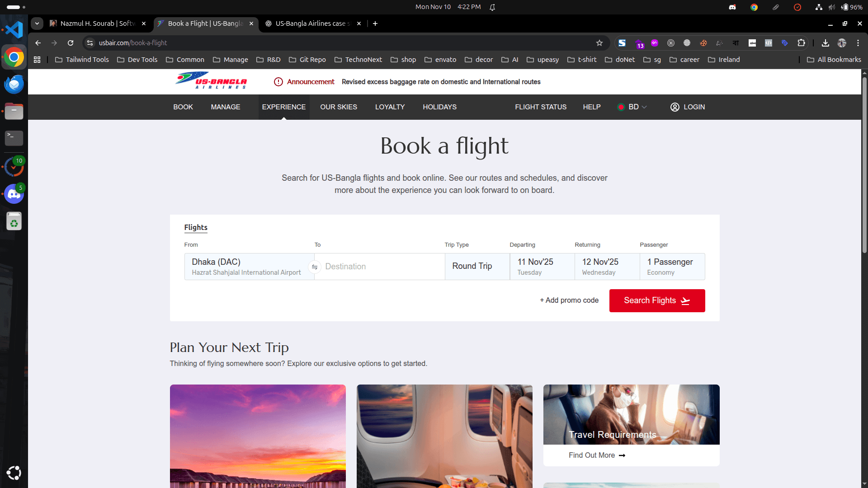868x488 pixels.
Task: Select the US-Bangla Airlines case tab
Action: click(312, 23)
